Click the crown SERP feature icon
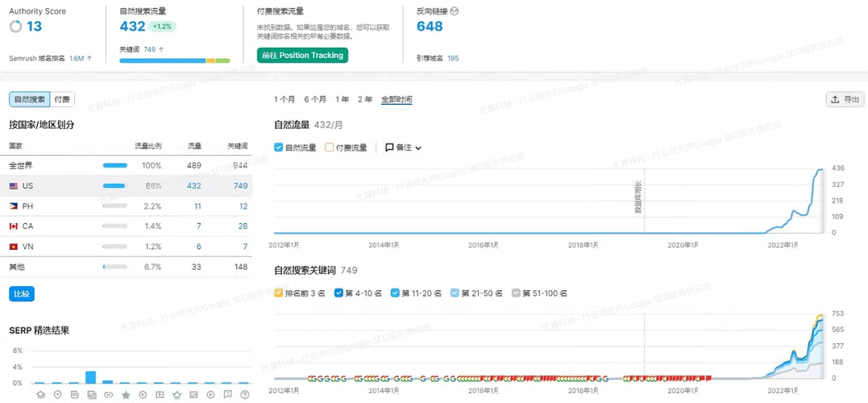Viewport: 868px width, 403px height. click(177, 395)
